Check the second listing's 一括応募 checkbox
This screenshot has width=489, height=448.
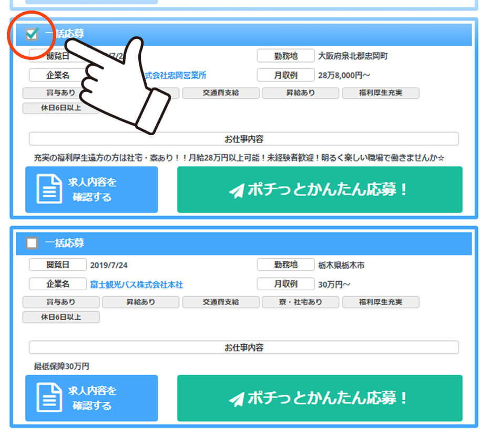point(31,242)
